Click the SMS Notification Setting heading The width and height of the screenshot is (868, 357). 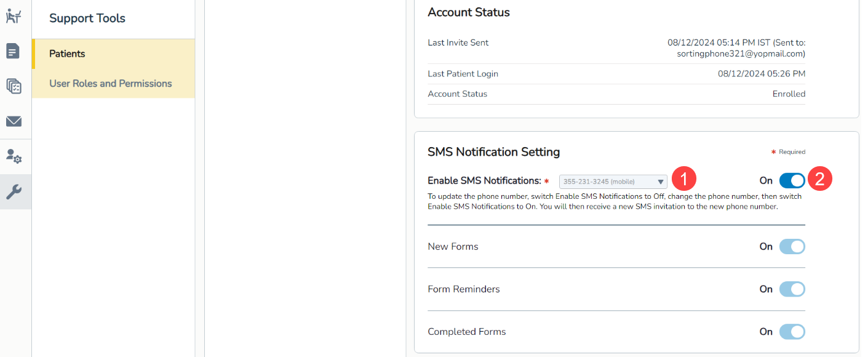click(493, 151)
